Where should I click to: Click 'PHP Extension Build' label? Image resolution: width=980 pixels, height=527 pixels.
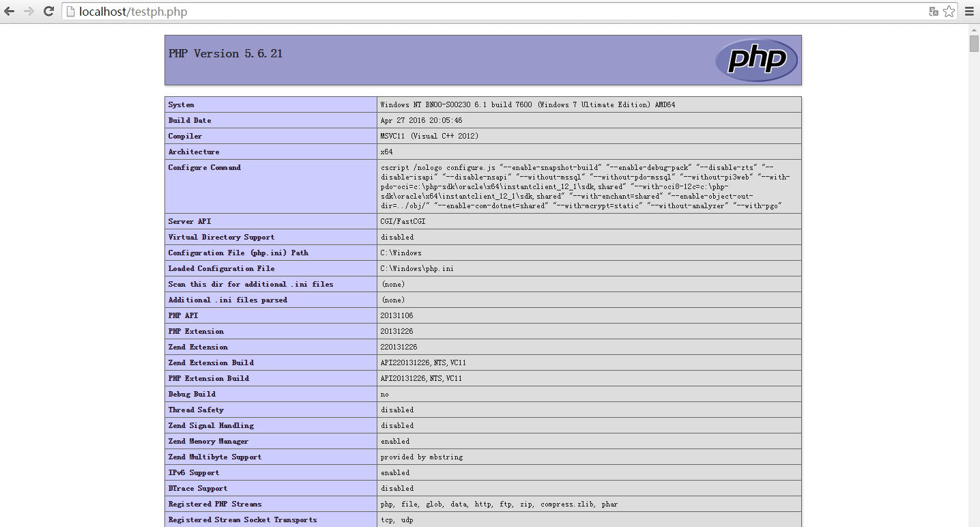[209, 378]
